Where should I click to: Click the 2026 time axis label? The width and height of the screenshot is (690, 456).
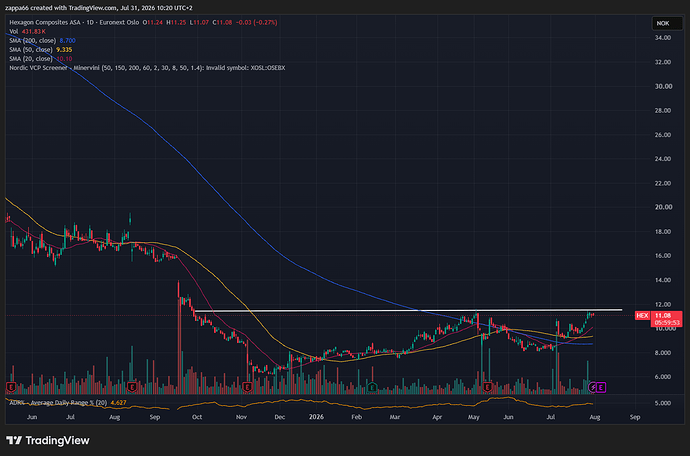point(316,417)
